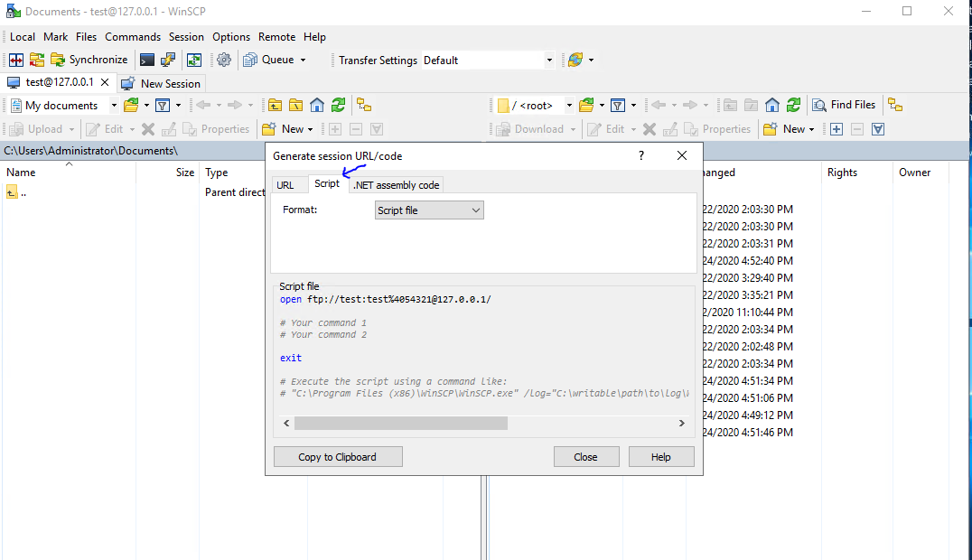Open the terminal console icon
The image size is (972, 560).
pos(147,60)
